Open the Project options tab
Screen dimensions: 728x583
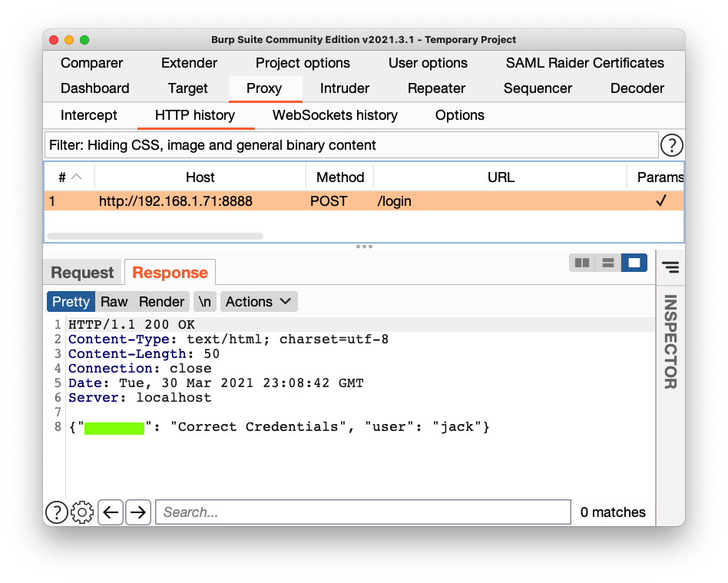tap(303, 63)
